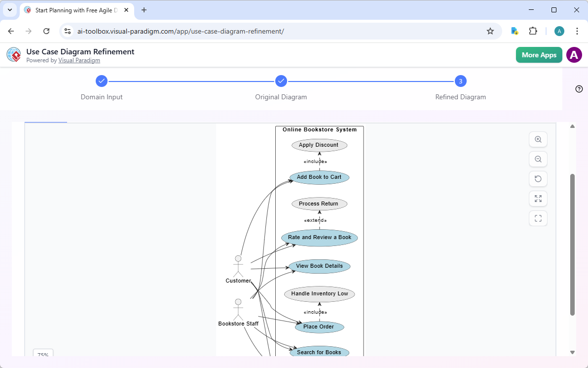
Task: Select the Refined Diagram step
Action: (x=460, y=81)
